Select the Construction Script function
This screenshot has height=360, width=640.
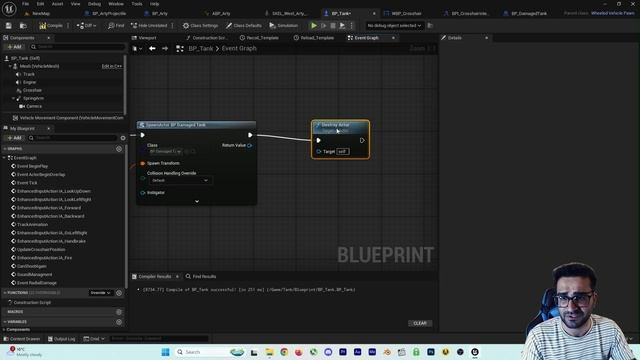pos(32,302)
